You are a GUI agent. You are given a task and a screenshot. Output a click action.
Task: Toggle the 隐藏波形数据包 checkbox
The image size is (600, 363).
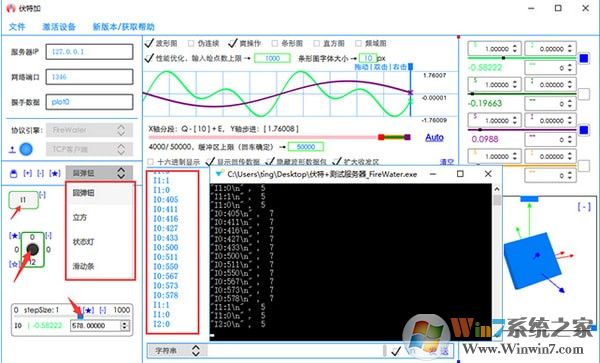[270, 161]
